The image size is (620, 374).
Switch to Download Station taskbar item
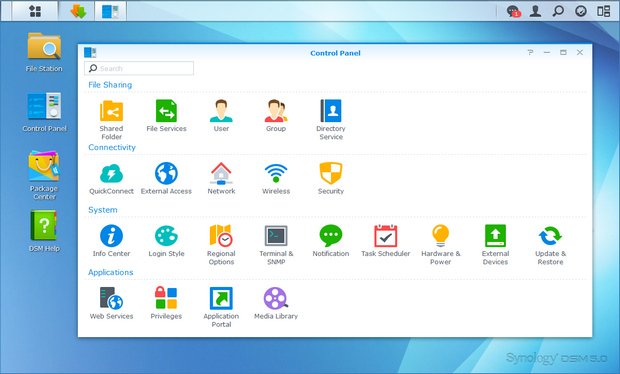click(x=78, y=11)
